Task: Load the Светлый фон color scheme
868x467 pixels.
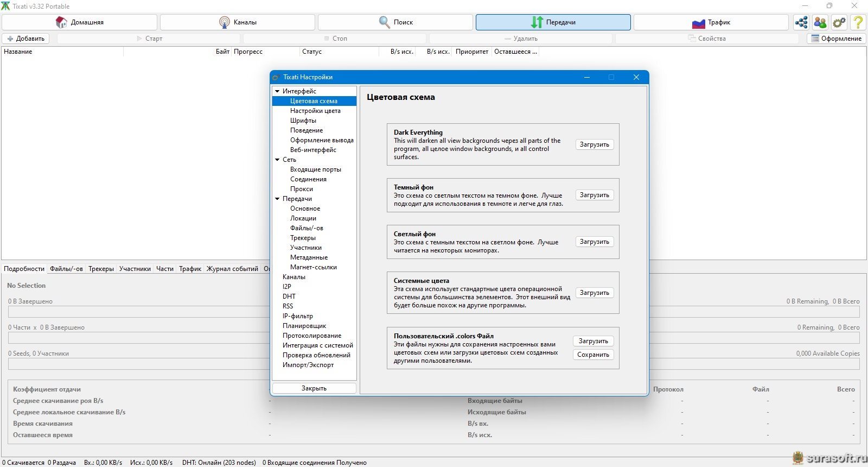Action: pyautogui.click(x=595, y=242)
